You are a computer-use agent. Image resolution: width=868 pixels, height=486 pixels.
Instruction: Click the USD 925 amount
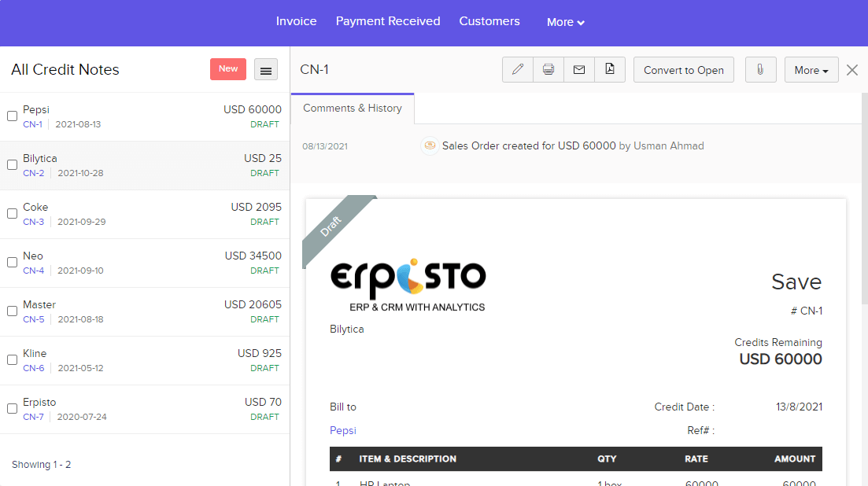point(260,353)
